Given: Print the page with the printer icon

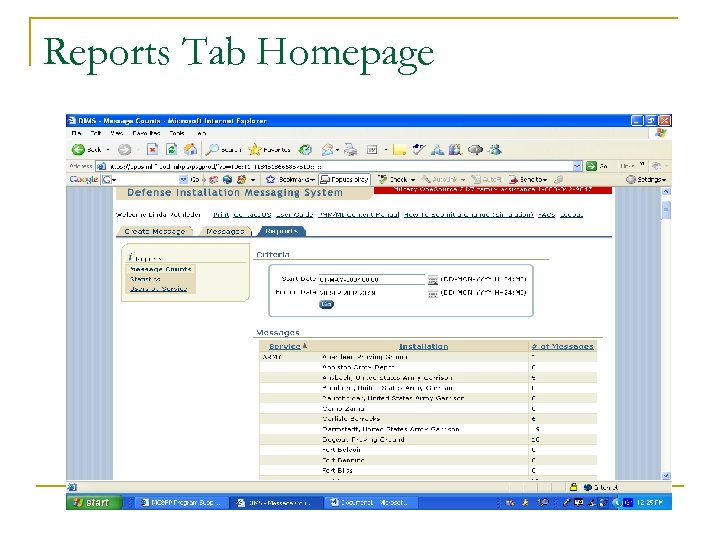Looking at the screenshot, I should (x=351, y=150).
